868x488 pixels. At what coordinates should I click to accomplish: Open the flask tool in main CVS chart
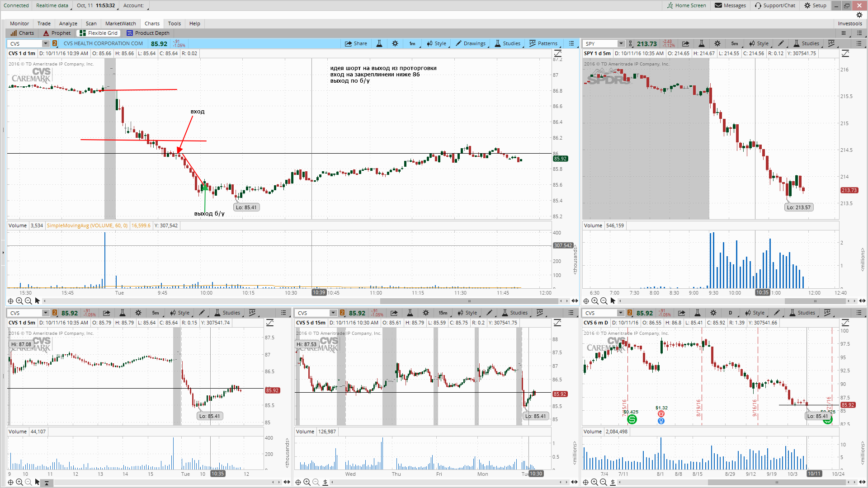click(379, 43)
